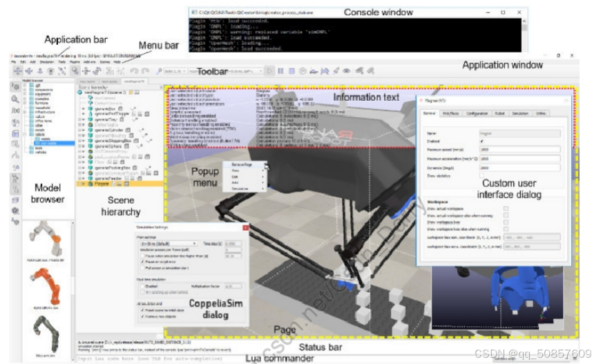Toggle Reset scene to initial state checkbox
594x364 pixels.
[143, 310]
